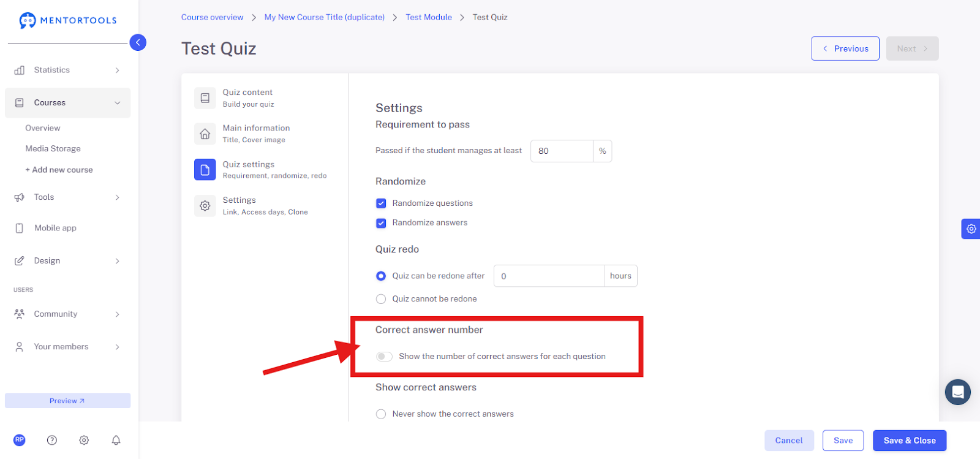
Task: Open the chat support bubble
Action: [958, 392]
